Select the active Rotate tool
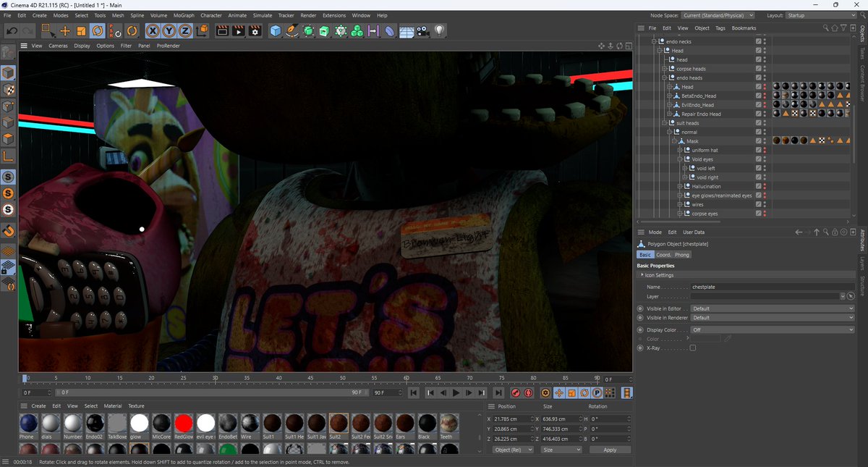The width and height of the screenshot is (868, 467). click(98, 30)
